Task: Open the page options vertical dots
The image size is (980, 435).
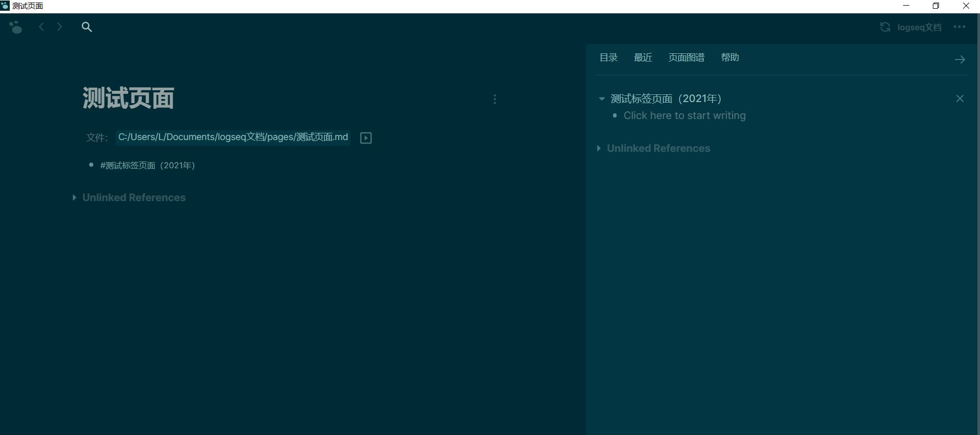Action: [x=495, y=99]
